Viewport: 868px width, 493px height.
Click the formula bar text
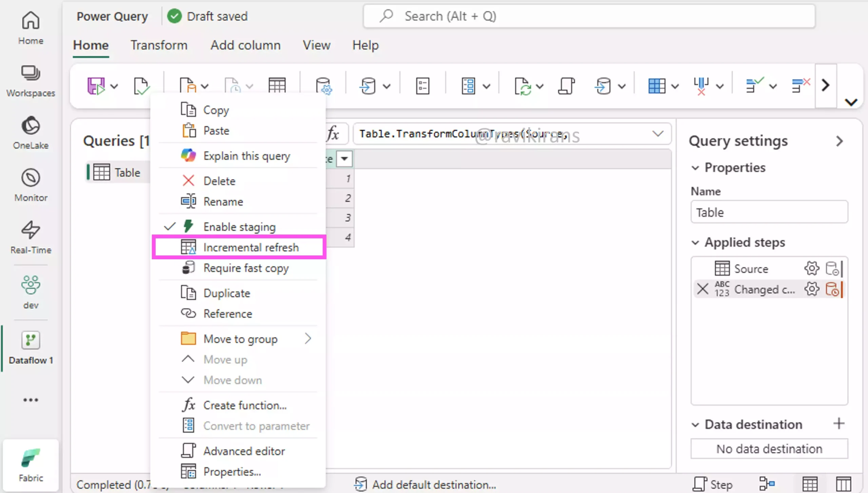463,134
